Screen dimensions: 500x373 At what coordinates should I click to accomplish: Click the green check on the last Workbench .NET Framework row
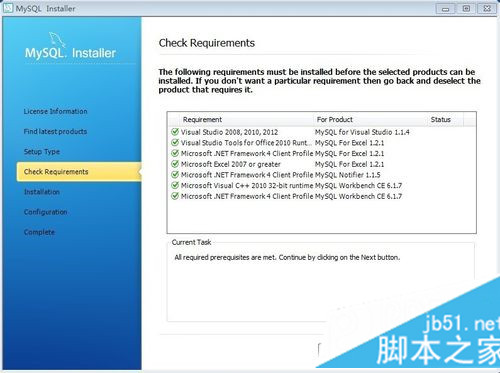(175, 196)
